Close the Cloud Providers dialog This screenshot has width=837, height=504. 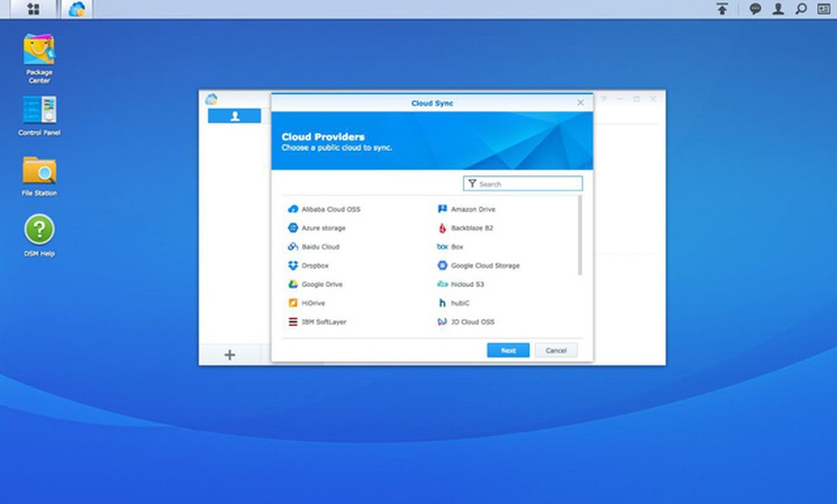pyautogui.click(x=581, y=103)
